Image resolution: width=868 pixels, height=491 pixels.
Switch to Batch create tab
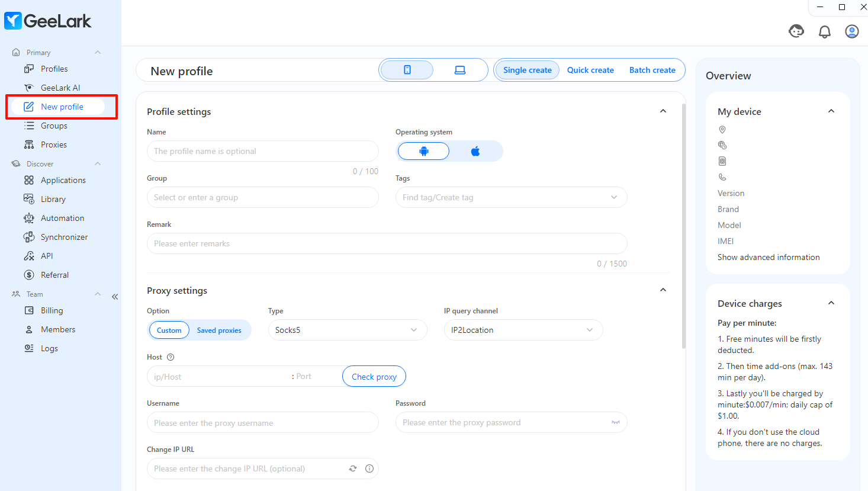click(x=652, y=70)
